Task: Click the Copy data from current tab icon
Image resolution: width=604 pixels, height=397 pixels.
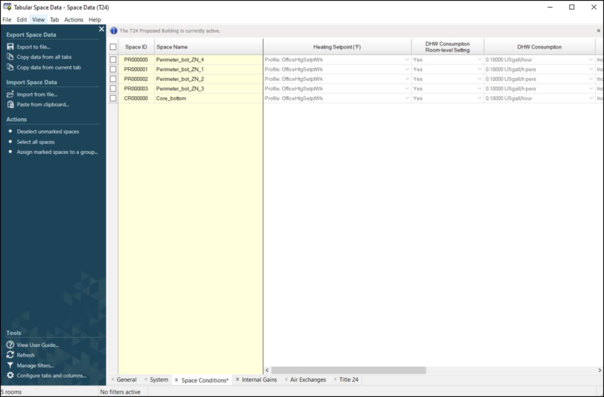Action: pyautogui.click(x=10, y=67)
